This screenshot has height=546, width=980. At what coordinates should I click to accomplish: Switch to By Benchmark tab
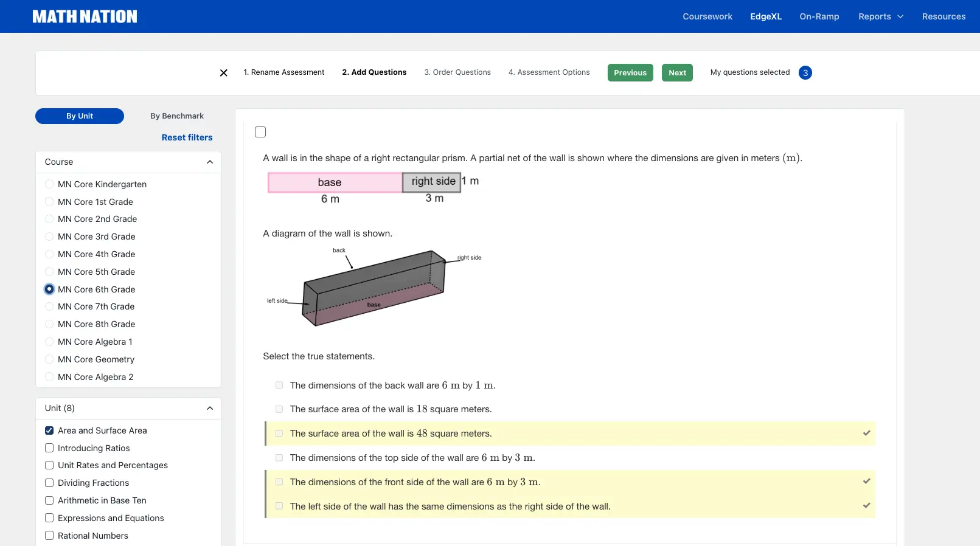tap(177, 116)
